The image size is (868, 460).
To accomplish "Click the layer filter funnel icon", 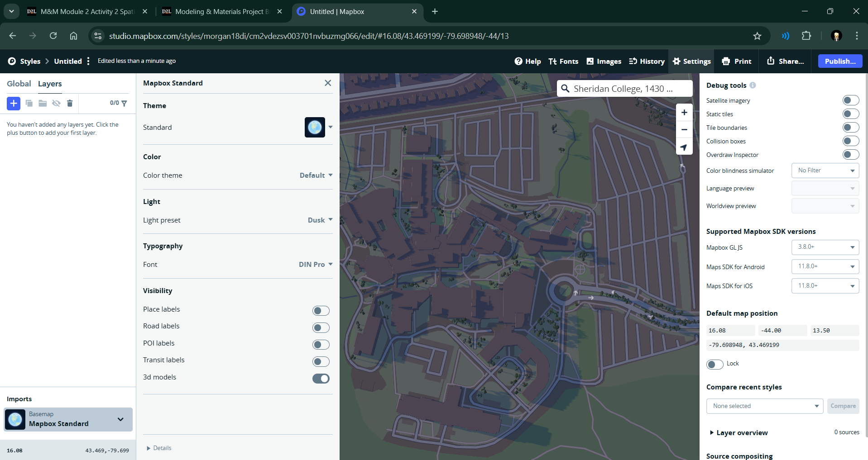I will pyautogui.click(x=125, y=103).
